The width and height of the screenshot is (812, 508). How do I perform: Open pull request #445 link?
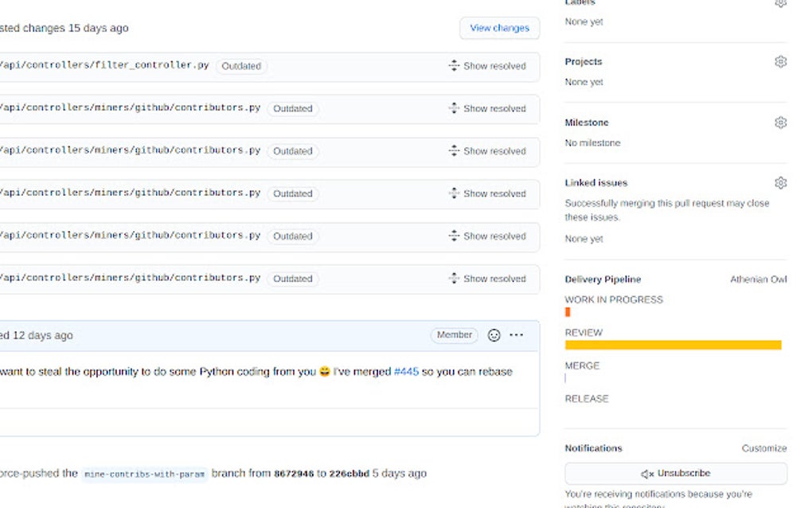point(407,371)
